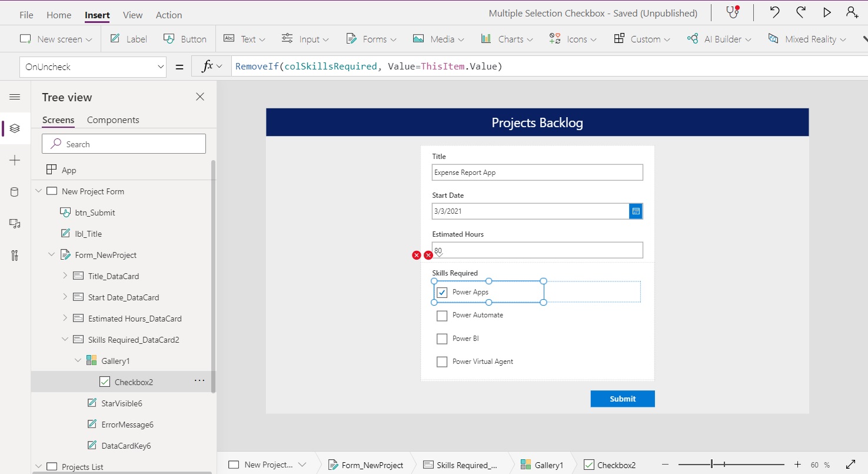The image size is (868, 474).
Task: Check the Power Virtual Agent checkbox
Action: pyautogui.click(x=442, y=361)
